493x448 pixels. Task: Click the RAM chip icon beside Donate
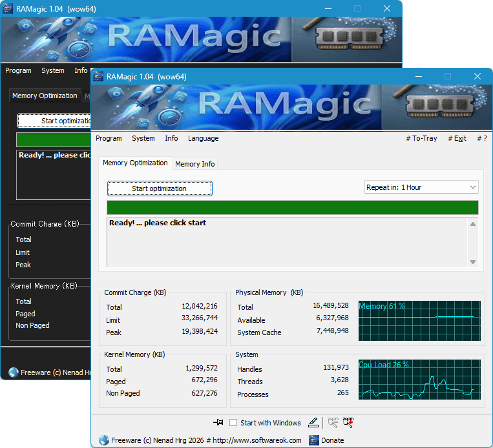[x=314, y=440]
